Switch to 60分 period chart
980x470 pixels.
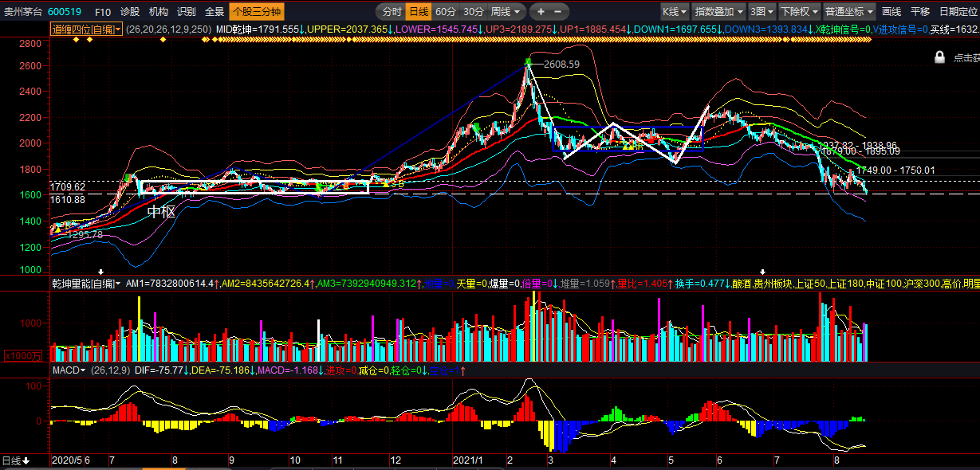(x=446, y=12)
